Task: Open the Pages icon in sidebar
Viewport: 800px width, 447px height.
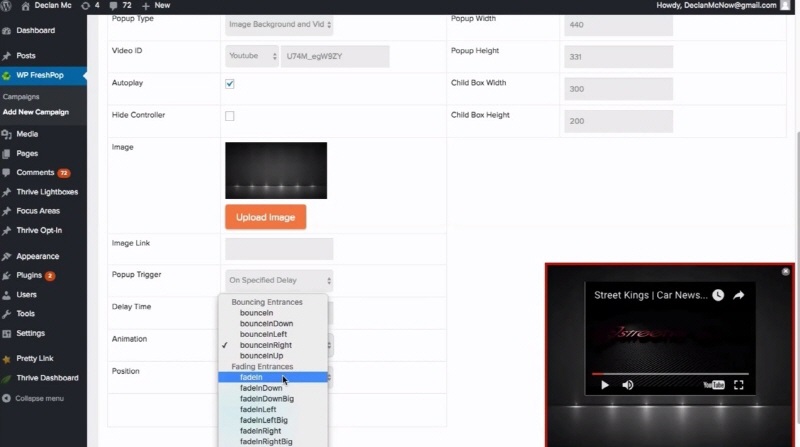Action: (7, 154)
